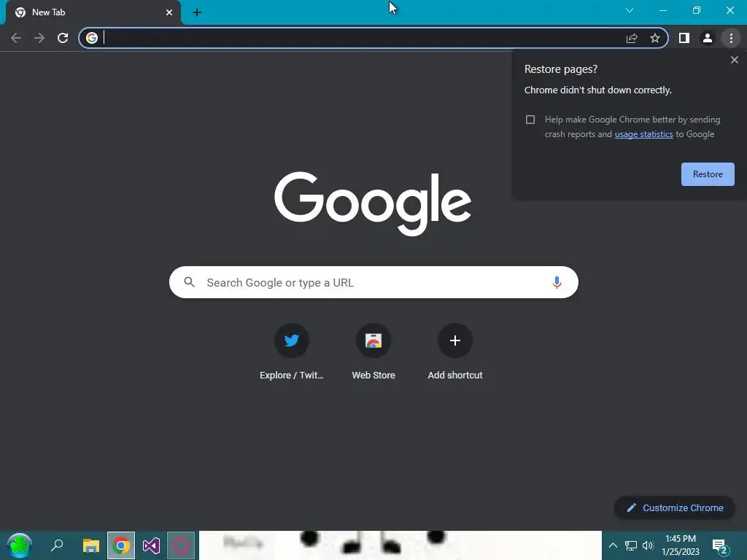Viewport: 747px width, 560px height.
Task: Select the New Tab tab
Action: [93, 12]
